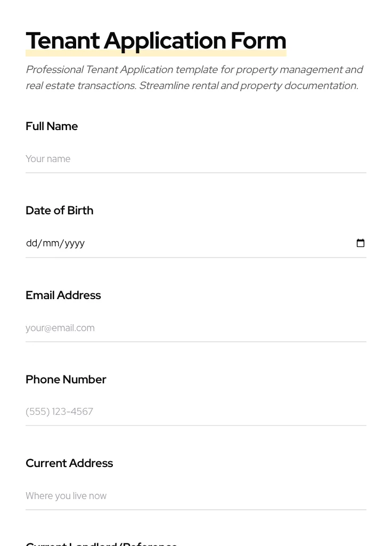This screenshot has width=392, height=546.
Task: Click the Current Address label
Action: (x=69, y=463)
